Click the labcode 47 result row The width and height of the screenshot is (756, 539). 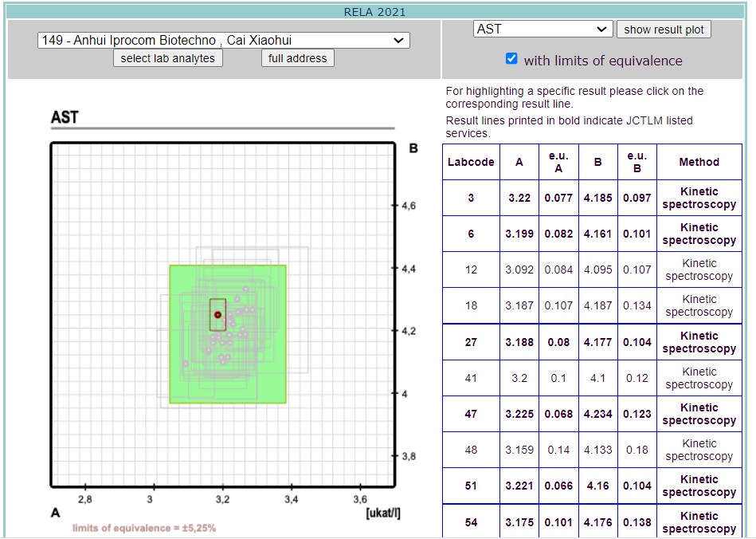pyautogui.click(x=471, y=414)
